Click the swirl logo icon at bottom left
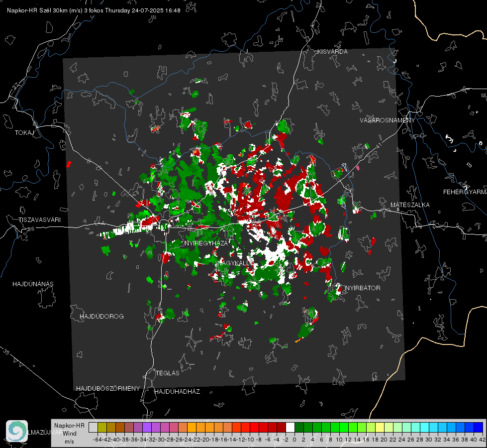Image resolution: width=487 pixels, height=448 pixels. click(x=17, y=431)
